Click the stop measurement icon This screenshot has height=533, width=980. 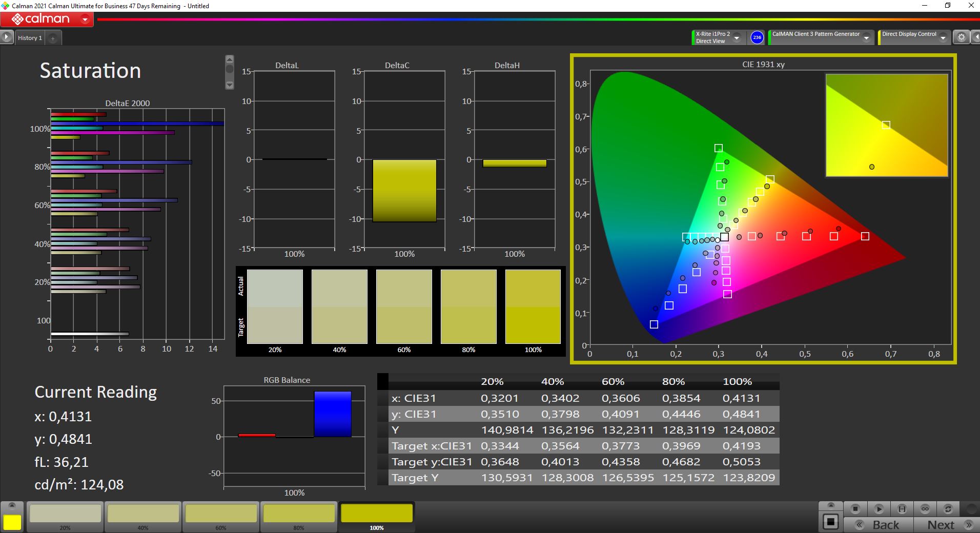855,509
